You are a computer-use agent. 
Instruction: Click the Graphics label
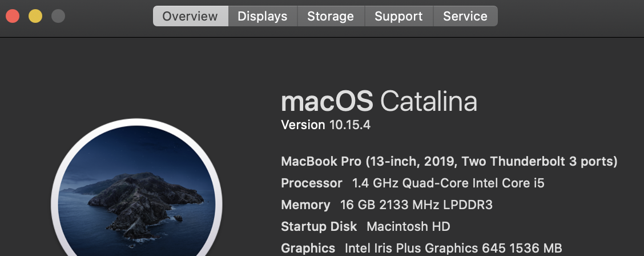click(308, 248)
